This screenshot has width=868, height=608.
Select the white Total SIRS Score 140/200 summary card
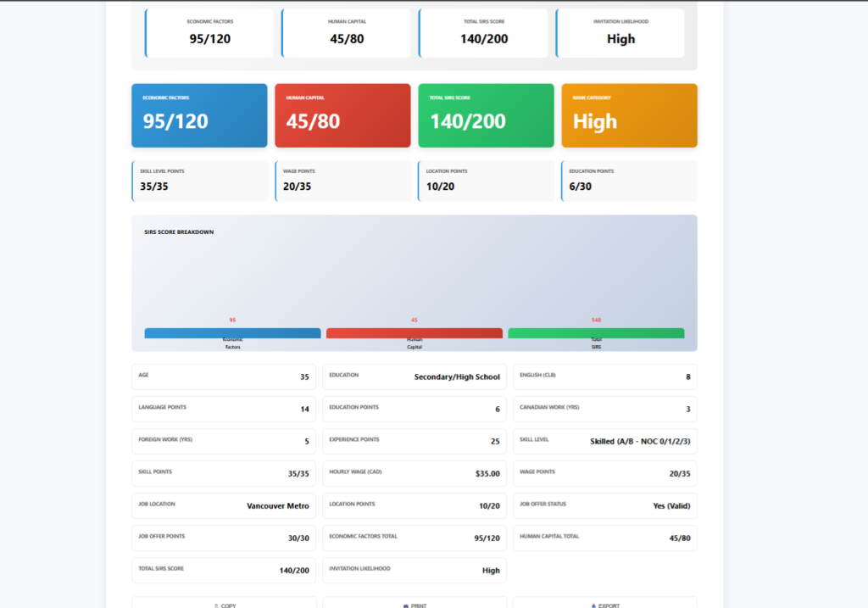point(483,33)
